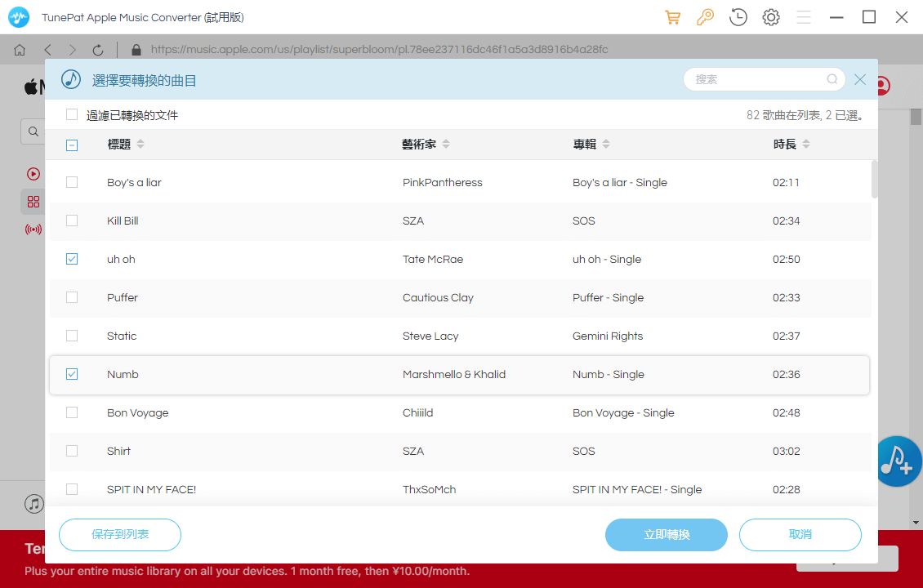Check the Static checkbox
The height and width of the screenshot is (588, 923).
72,336
